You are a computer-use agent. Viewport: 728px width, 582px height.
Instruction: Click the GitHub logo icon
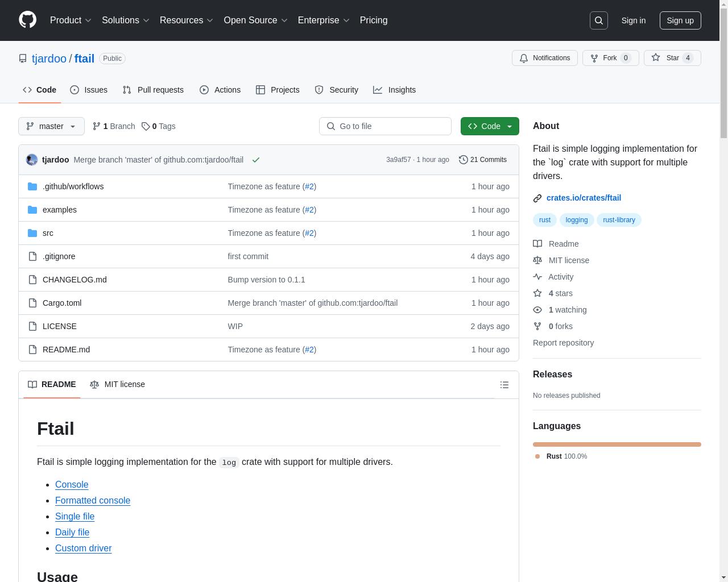(27, 20)
